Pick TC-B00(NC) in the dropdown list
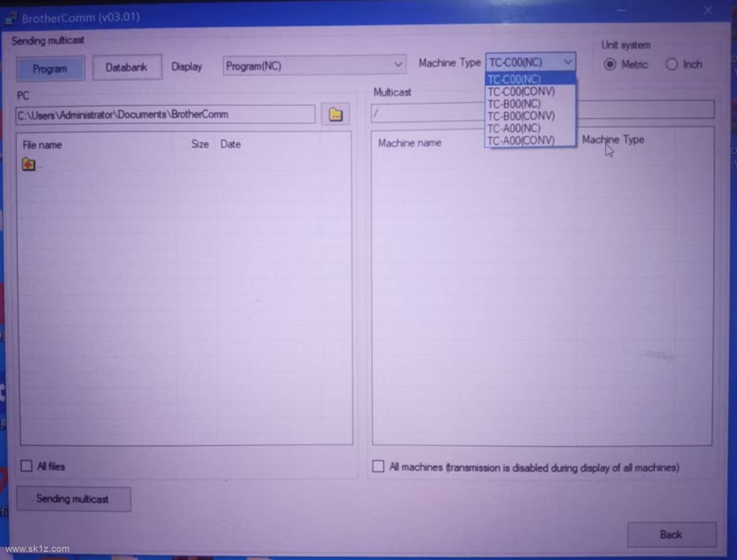The image size is (737, 560). pos(530,104)
